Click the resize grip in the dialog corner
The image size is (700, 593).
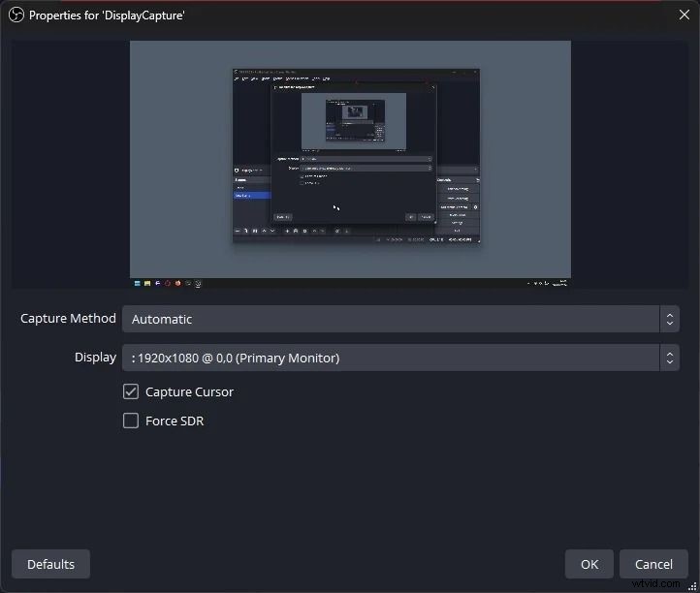click(x=693, y=587)
